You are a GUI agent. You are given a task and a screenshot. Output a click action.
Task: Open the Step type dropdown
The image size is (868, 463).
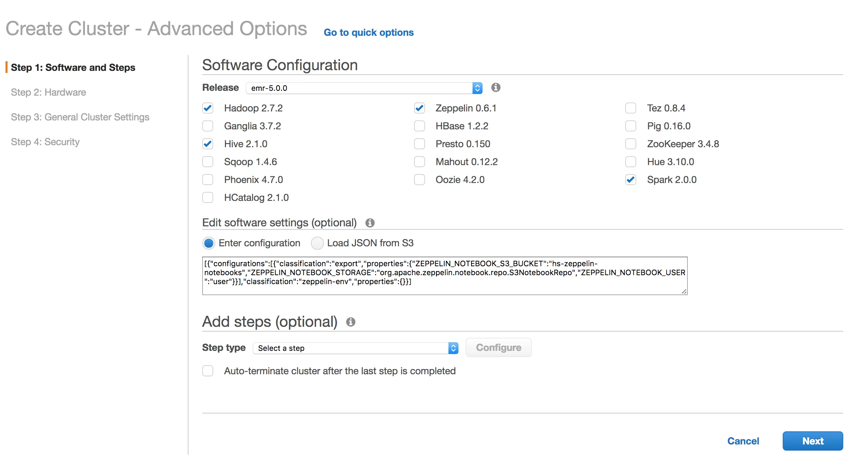355,348
